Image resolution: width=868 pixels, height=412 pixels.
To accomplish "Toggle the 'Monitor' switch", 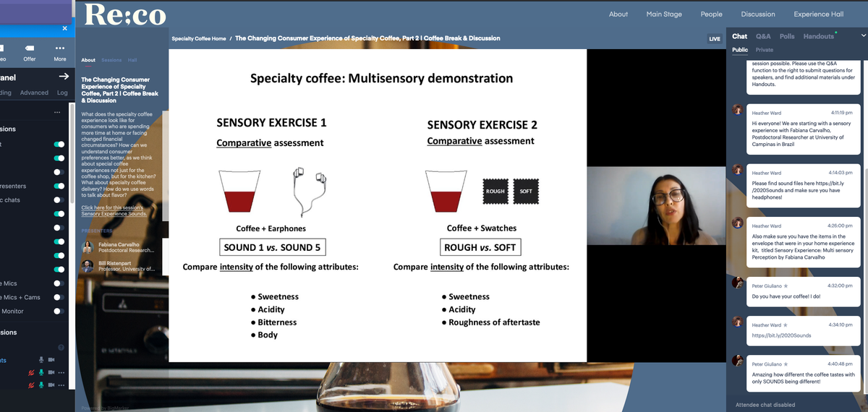I will point(59,311).
